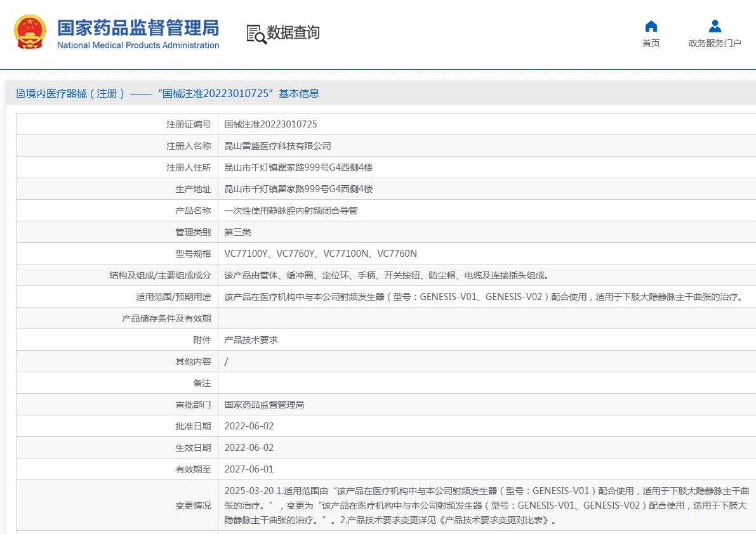Click National Medical Products Administration text

coord(138,45)
